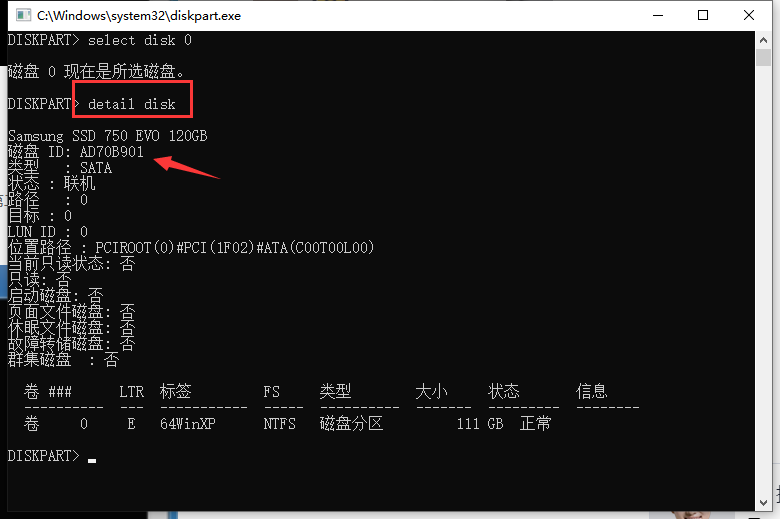Maximize the diskpart console window

(704, 16)
